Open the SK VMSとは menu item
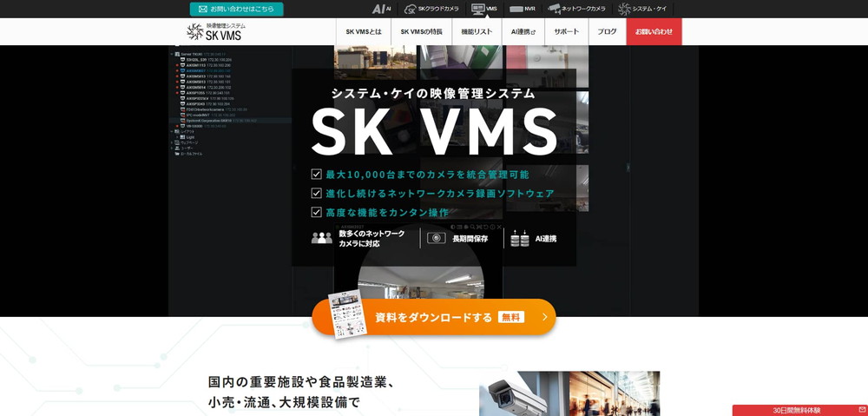 (x=364, y=31)
